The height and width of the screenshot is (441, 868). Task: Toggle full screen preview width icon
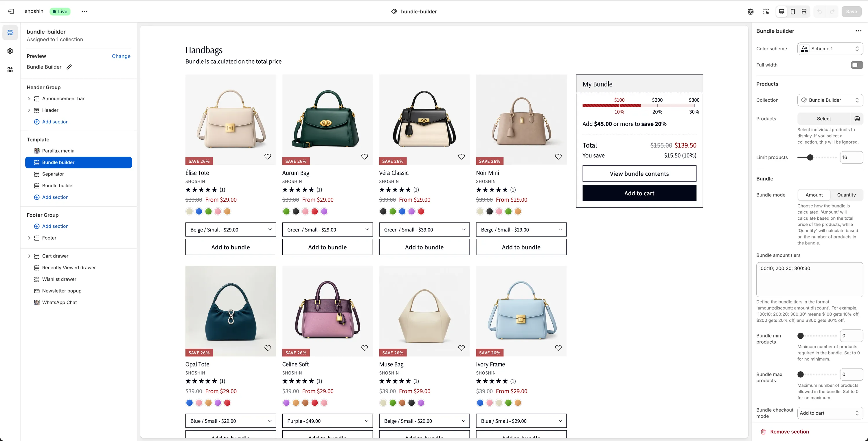804,11
